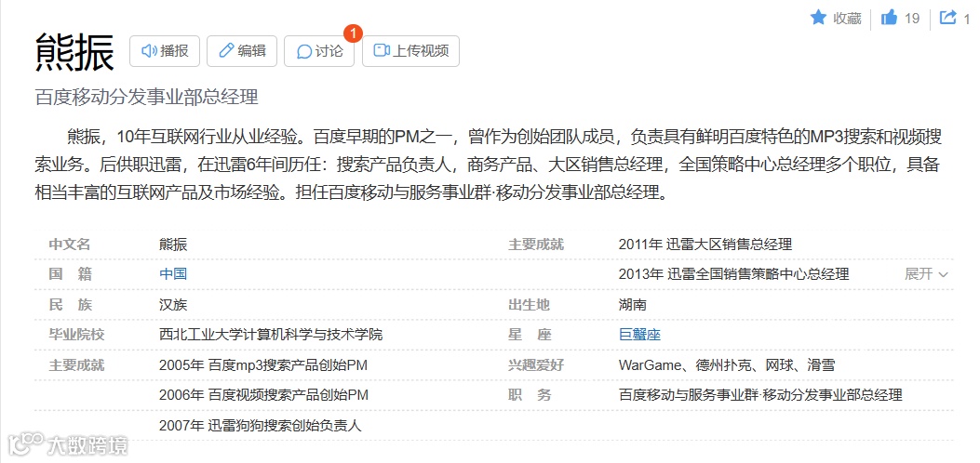The image size is (980, 463).
Task: Open the 中国 nationality link
Action: [173, 274]
